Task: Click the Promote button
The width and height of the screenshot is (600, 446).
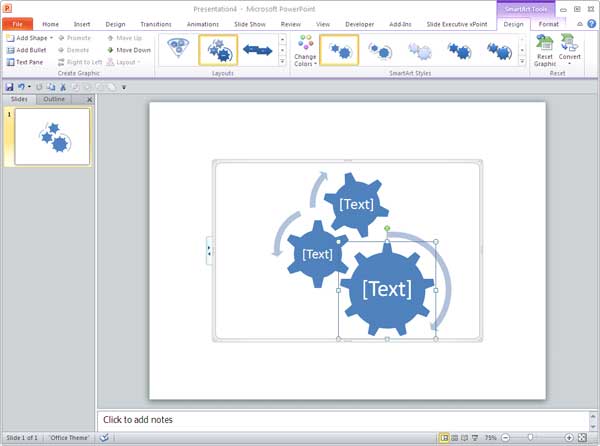Action: tap(75, 38)
